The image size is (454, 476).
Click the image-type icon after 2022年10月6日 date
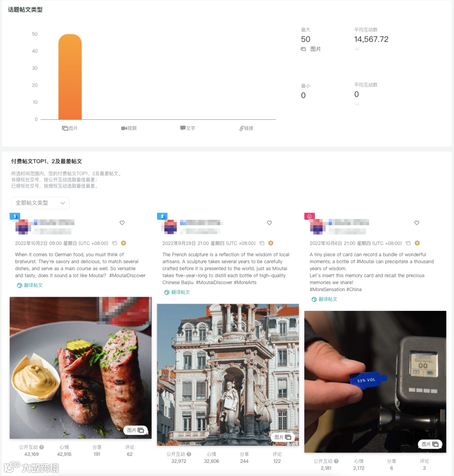pyautogui.click(x=409, y=243)
